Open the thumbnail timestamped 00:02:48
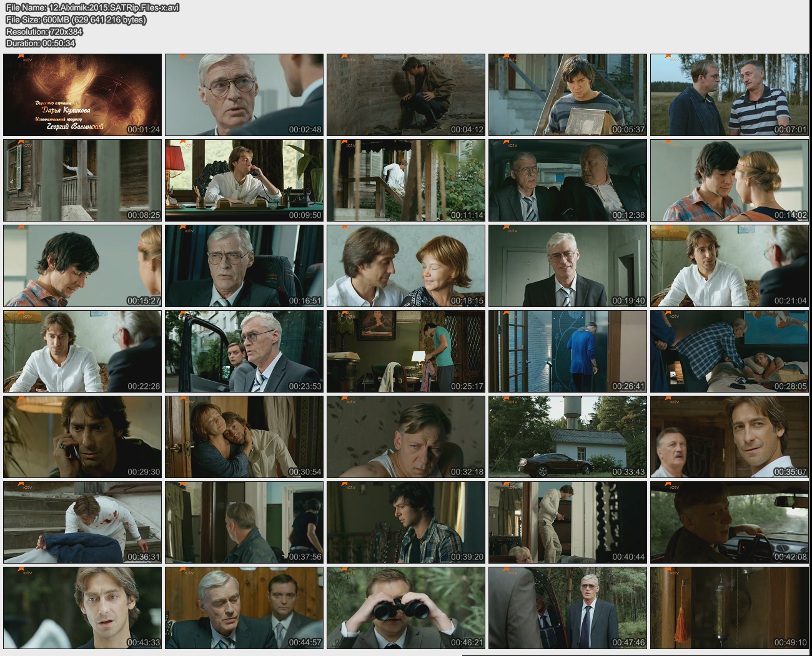 coord(244,95)
